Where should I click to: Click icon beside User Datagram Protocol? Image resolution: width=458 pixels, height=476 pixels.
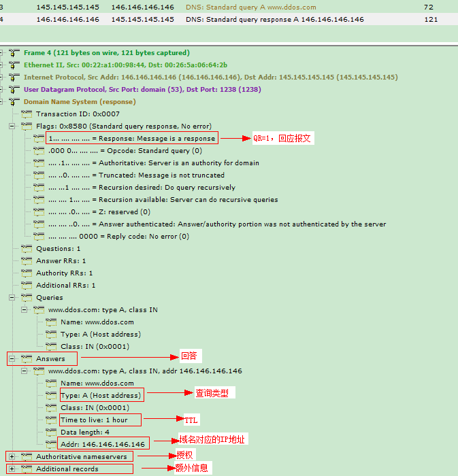click(14, 90)
